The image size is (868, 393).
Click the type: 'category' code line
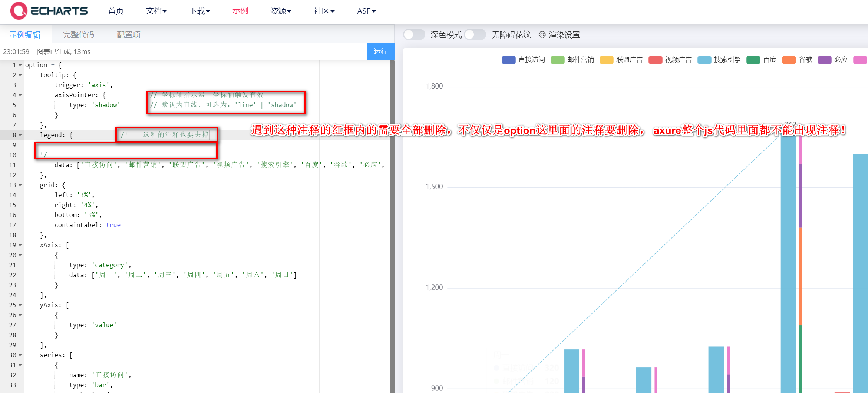pyautogui.click(x=100, y=265)
